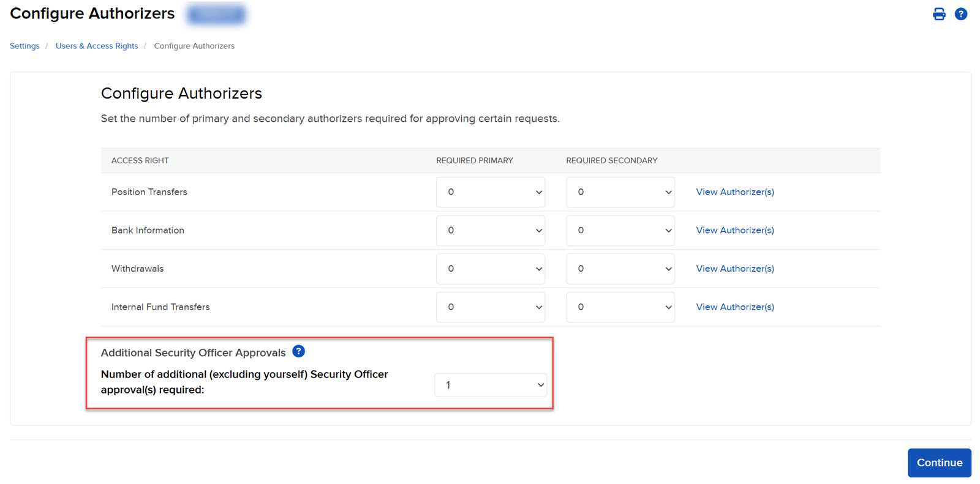Image resolution: width=980 pixels, height=484 pixels.
Task: Print the page with the printer icon
Action: 939,14
